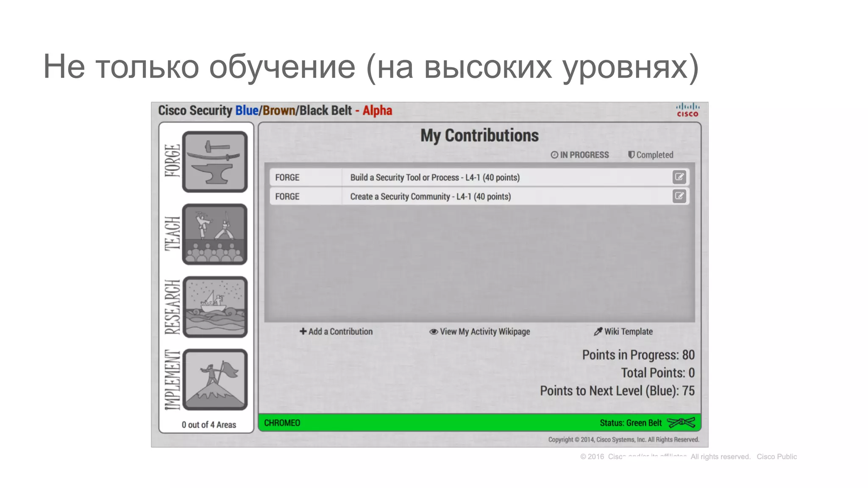Click the vertical IMPLEMENT sidebar label
The image size is (868, 488).
tap(172, 380)
